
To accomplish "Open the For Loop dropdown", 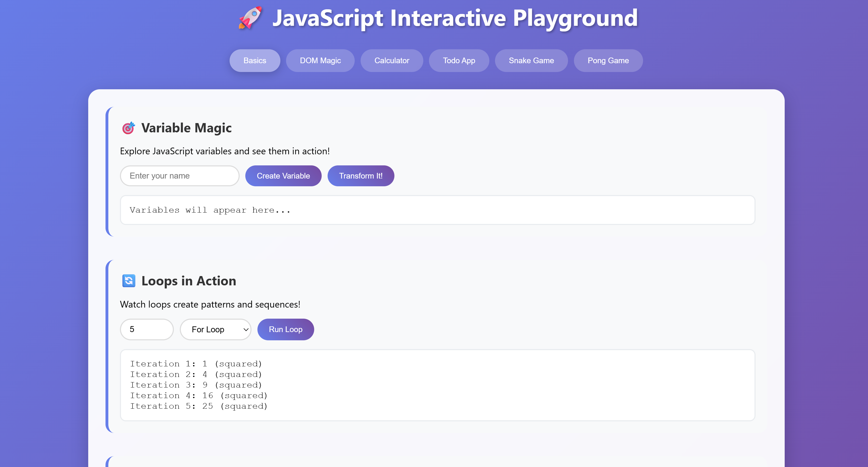I will [215, 329].
